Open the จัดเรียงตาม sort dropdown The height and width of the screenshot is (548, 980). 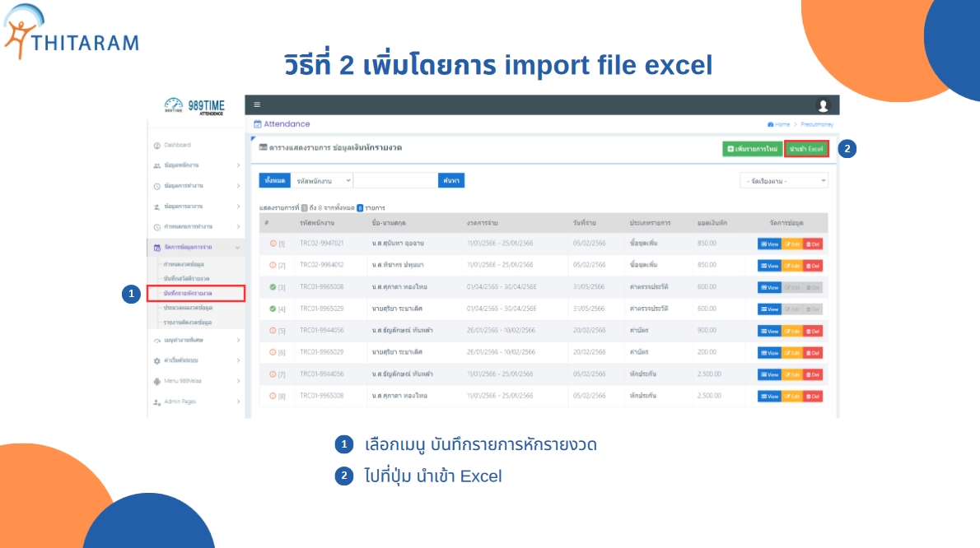pyautogui.click(x=783, y=180)
